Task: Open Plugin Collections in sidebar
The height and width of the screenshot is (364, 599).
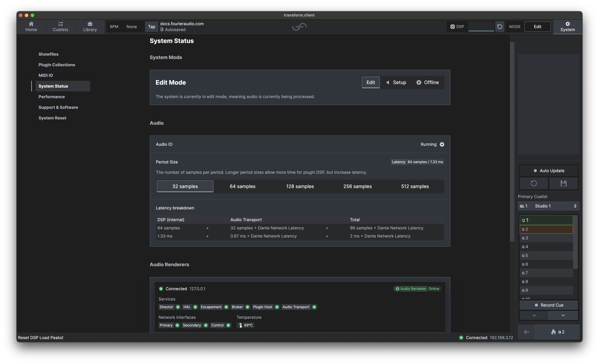Action: coord(57,65)
